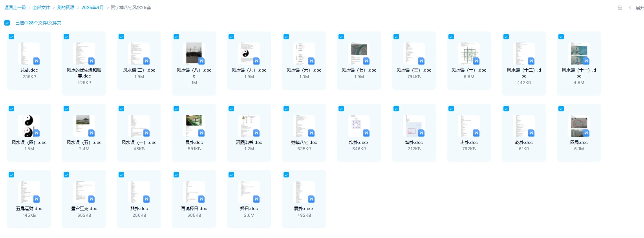Uncheck the 兑卦.doc checkbox
The height and width of the screenshot is (238, 644).
(x=11, y=37)
